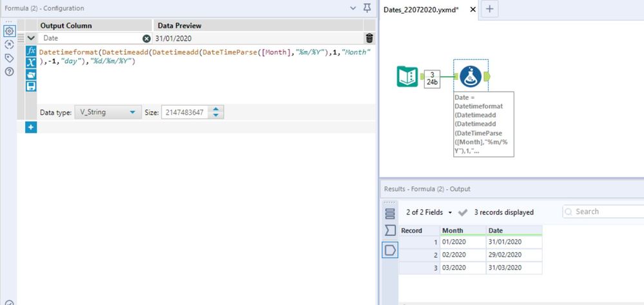Click the results Search field
The width and height of the screenshot is (644, 305).
tap(603, 212)
